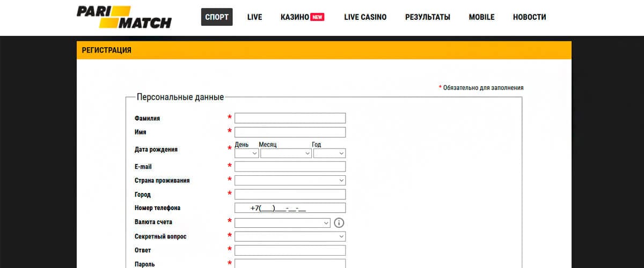The width and height of the screenshot is (644, 268).
Task: Click the Регистрация header text
Action: 106,50
